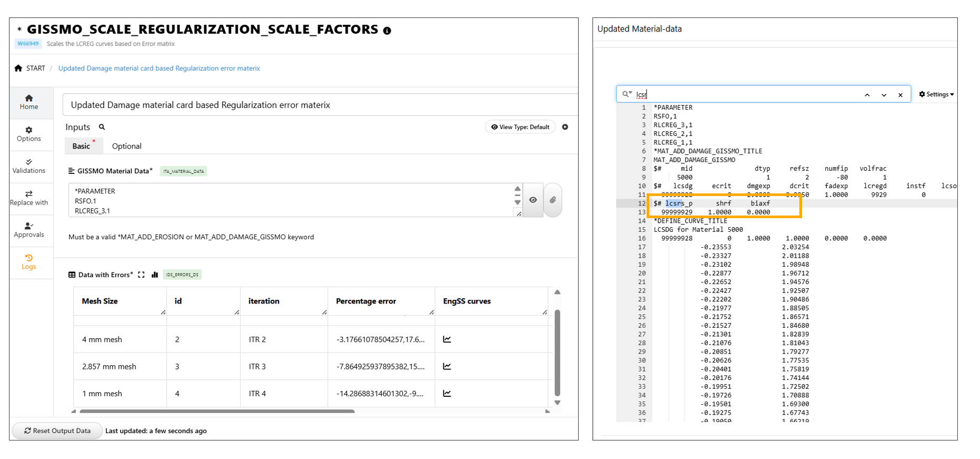Viewport: 980px width, 459px height.
Task: Click the info icon beside workflow title
Action: click(x=387, y=31)
